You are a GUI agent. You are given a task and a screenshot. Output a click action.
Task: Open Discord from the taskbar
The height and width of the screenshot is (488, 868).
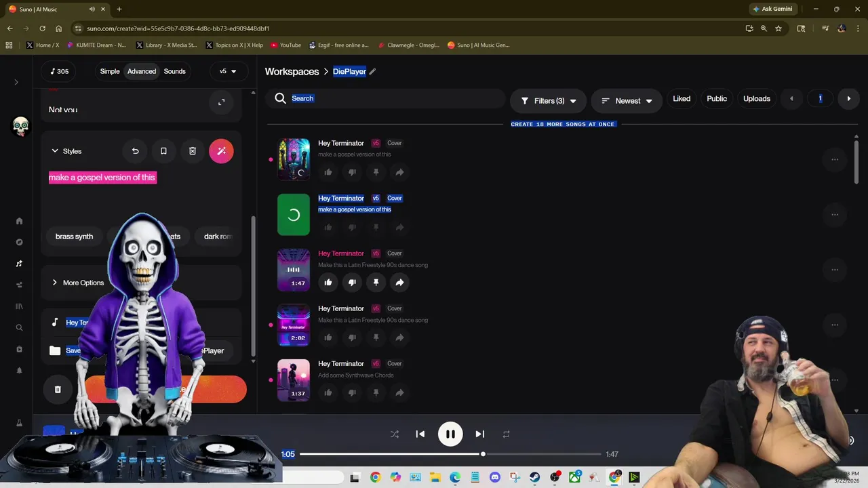495,477
